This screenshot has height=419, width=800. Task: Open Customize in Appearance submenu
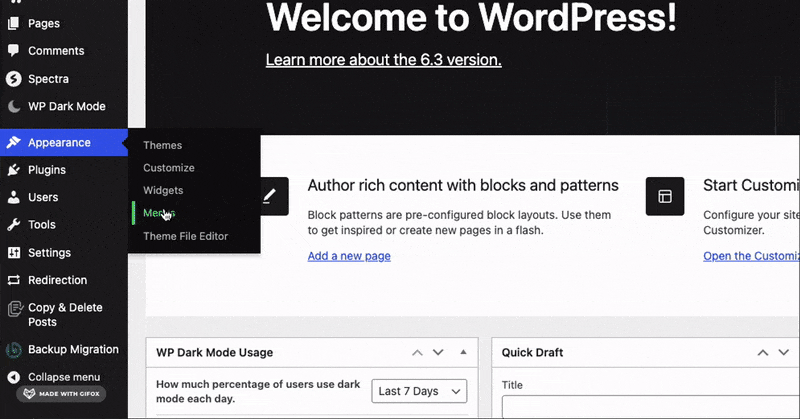[168, 167]
